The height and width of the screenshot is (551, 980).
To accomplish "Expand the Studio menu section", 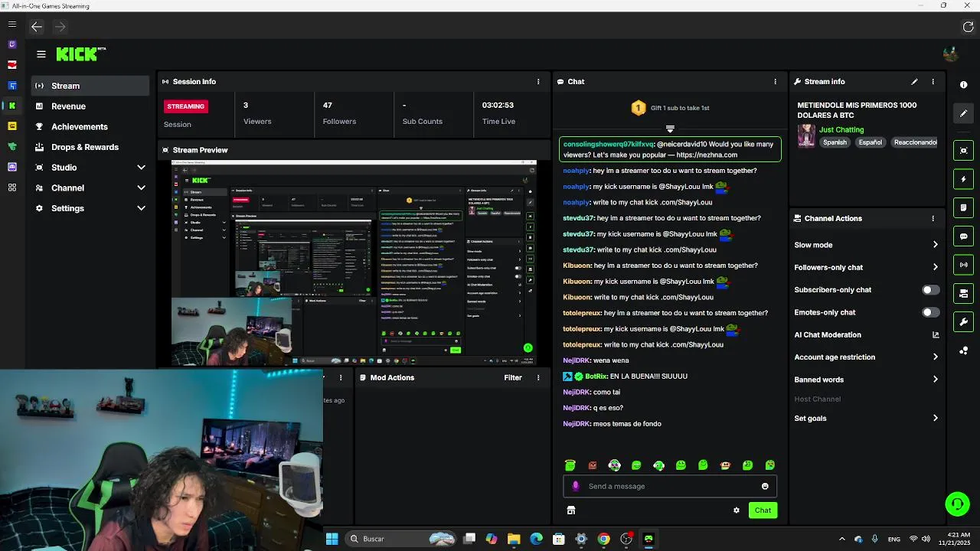I will pyautogui.click(x=90, y=168).
